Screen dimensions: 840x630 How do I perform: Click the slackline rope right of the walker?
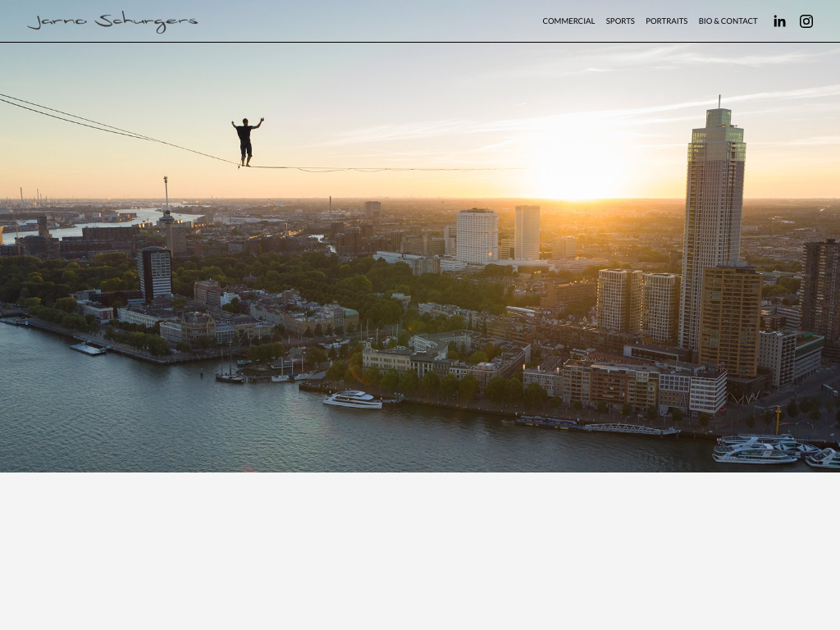[369, 169]
